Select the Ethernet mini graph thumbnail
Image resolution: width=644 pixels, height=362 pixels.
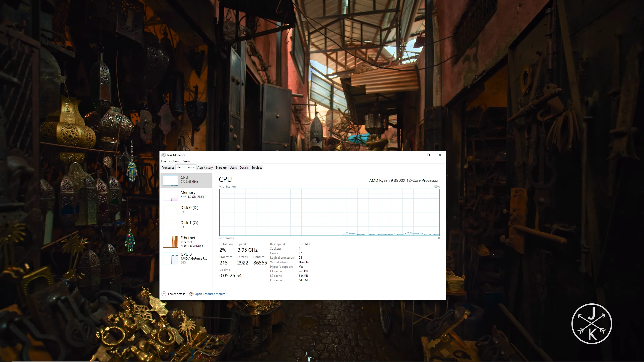coord(171,242)
